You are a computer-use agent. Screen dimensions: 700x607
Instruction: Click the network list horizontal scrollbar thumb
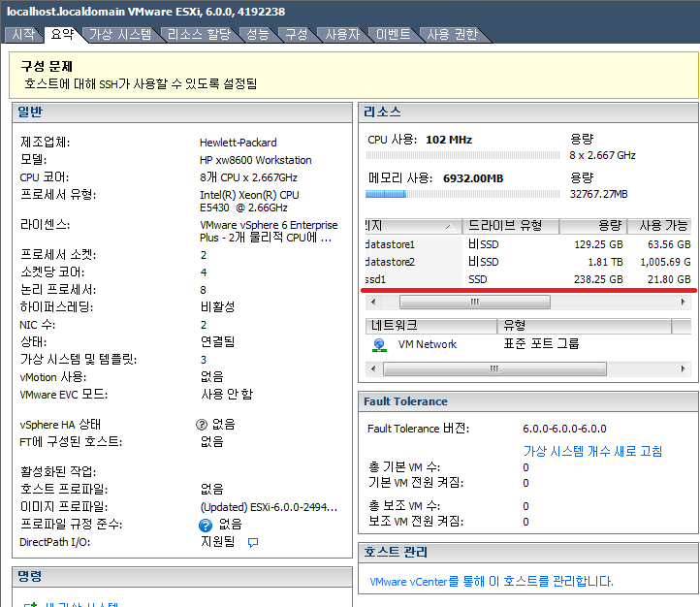[494, 369]
